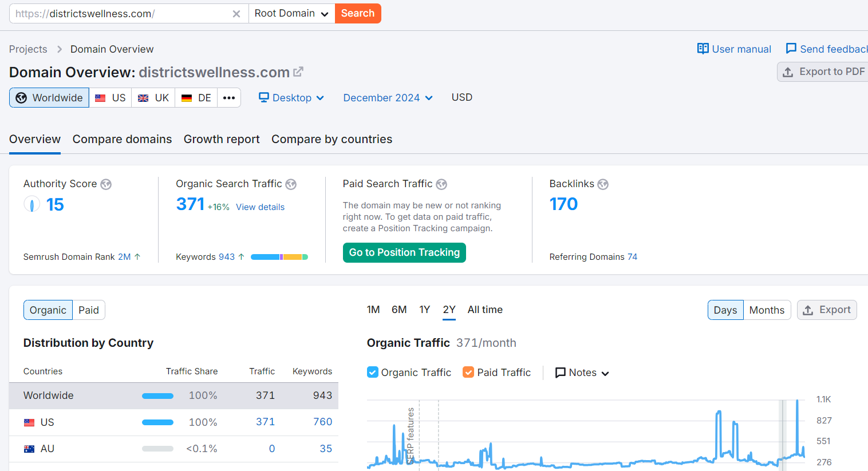
Task: Click the domain URL input field
Action: 120,14
